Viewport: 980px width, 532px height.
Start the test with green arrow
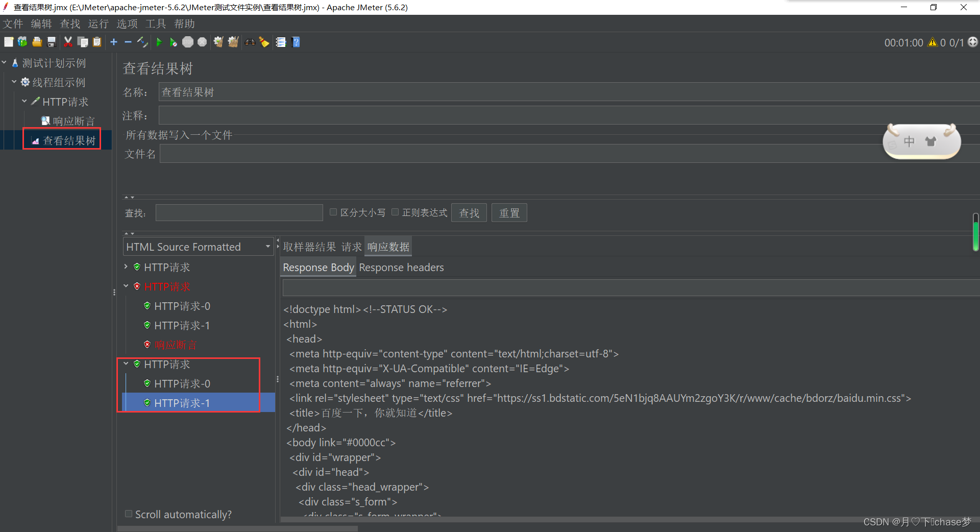click(x=159, y=42)
